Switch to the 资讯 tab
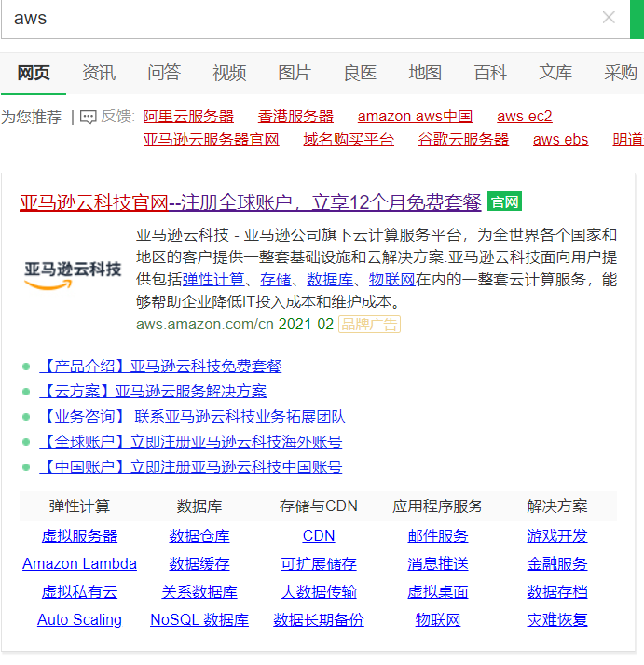The image size is (644, 665). coord(99,73)
